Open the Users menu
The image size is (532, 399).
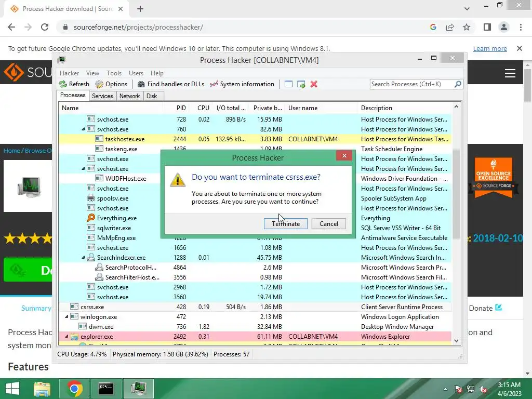pos(136,73)
